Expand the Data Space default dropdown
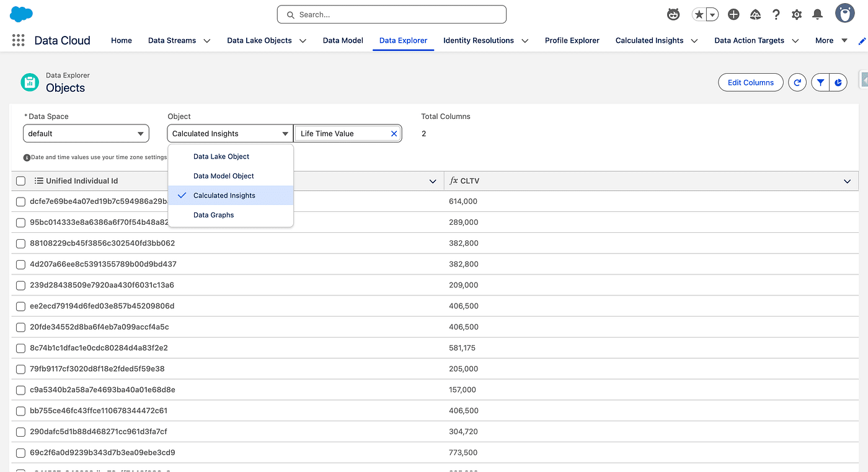 86,134
